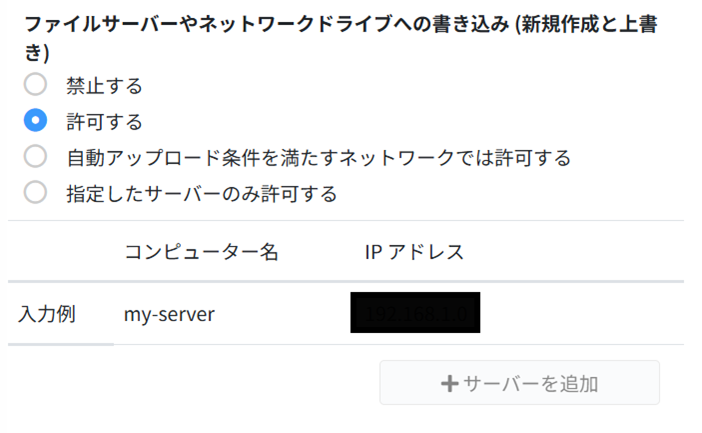This screenshot has height=433, width=702.
Task: Select the 禁止する radio button
Action: (36, 86)
